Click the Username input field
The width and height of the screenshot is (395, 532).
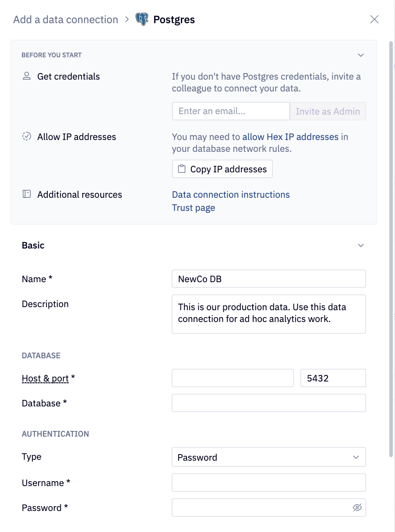point(268,483)
